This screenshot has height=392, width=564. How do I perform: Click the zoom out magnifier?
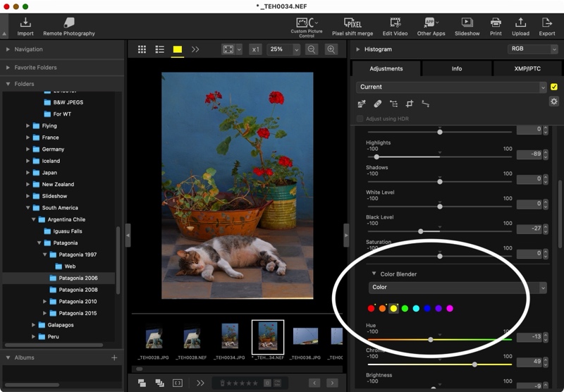[312, 49]
